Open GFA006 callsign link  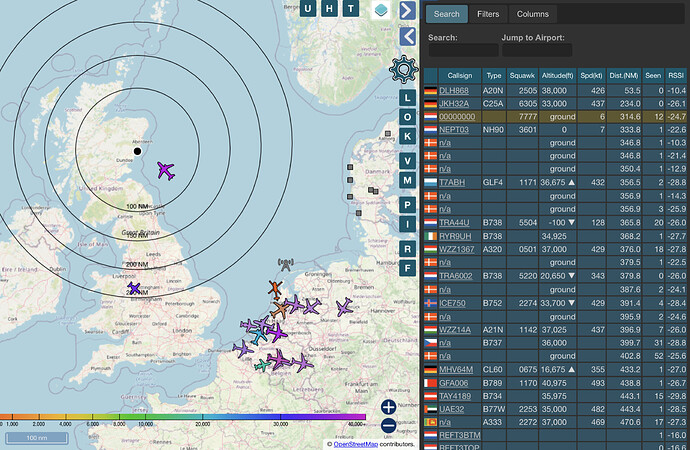[453, 383]
